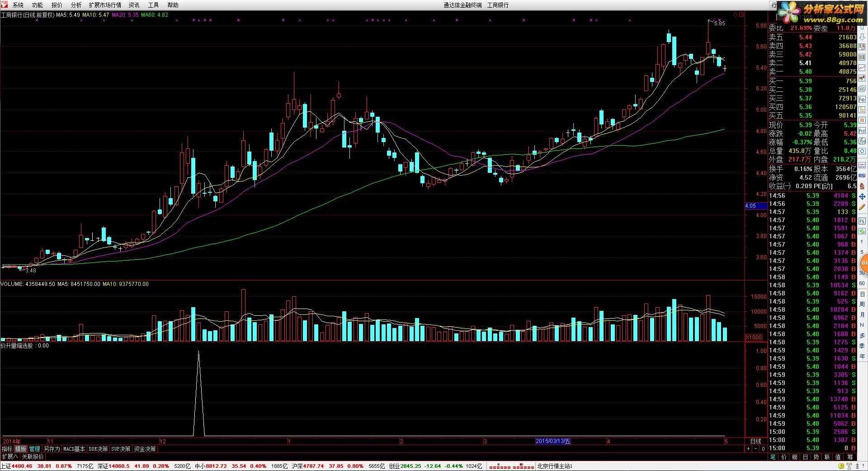The height and width of the screenshot is (471, 868).
Task: Click the − zoom-out chart button
Action: coord(756,449)
